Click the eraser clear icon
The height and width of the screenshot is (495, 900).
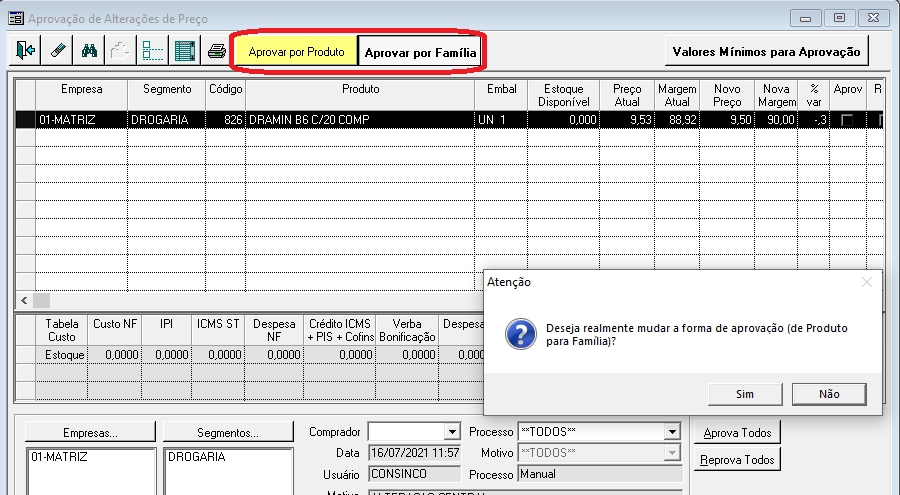[57, 51]
